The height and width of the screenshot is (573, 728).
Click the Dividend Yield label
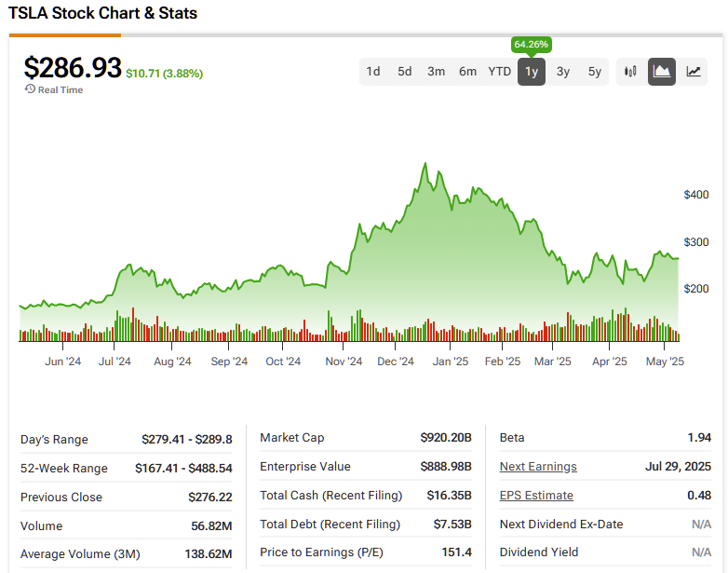[539, 552]
